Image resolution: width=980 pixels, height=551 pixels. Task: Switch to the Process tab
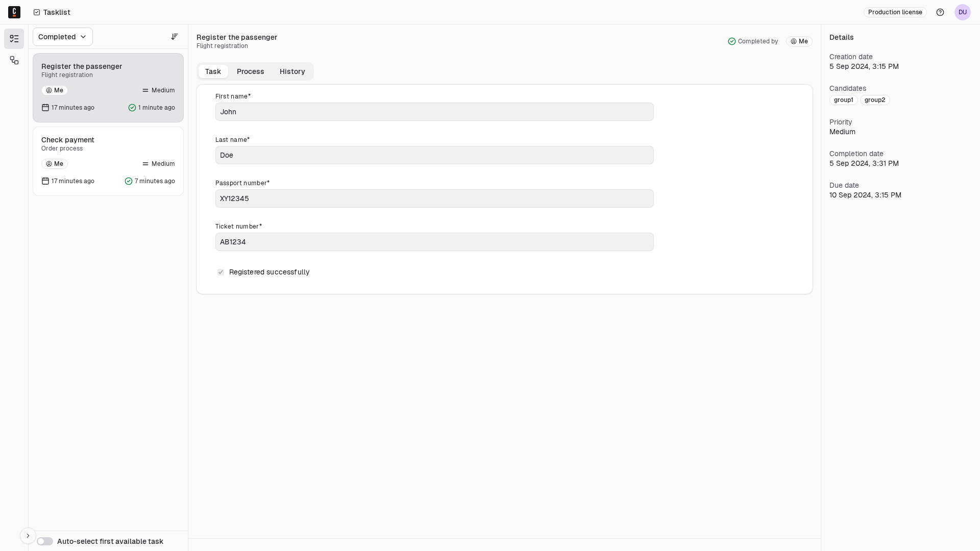coord(251,71)
